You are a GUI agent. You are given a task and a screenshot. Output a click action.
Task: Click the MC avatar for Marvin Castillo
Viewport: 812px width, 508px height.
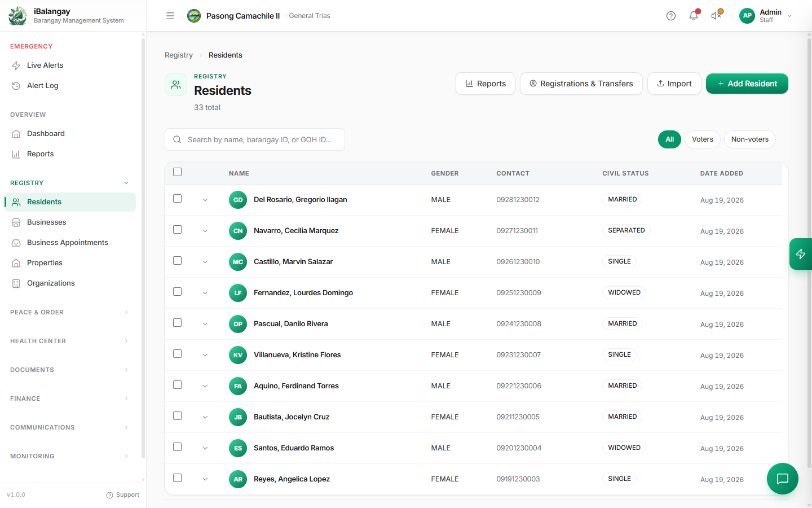click(238, 262)
